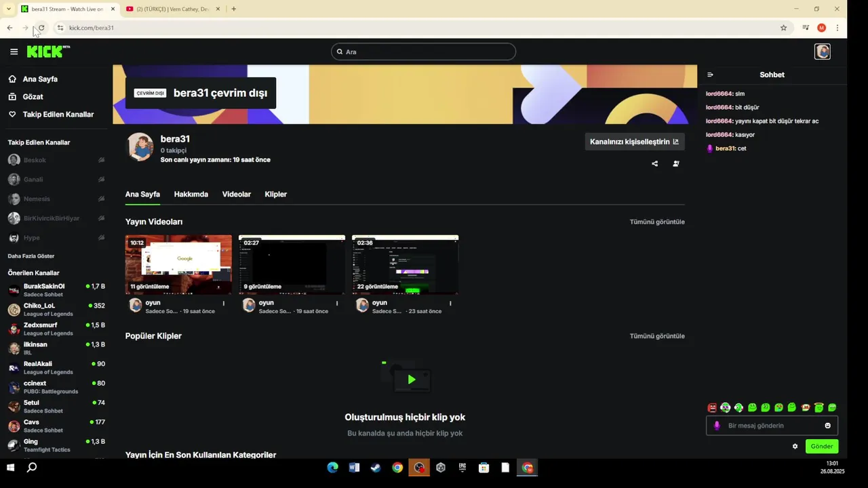Open Gözat in the sidebar
The width and height of the screenshot is (868, 488).
tap(33, 97)
